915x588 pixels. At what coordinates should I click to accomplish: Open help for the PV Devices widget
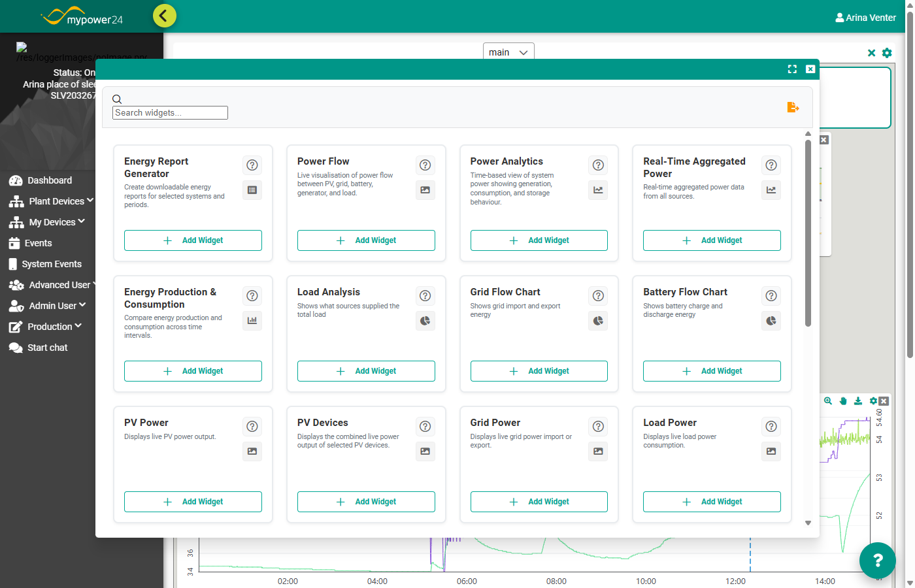click(x=425, y=427)
